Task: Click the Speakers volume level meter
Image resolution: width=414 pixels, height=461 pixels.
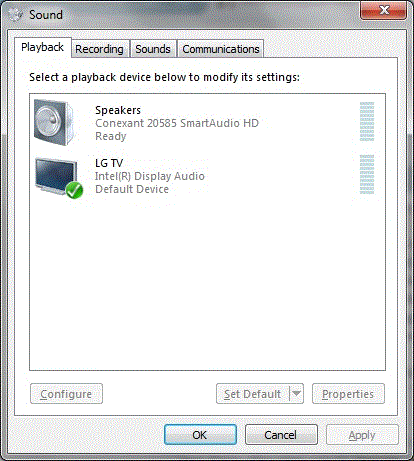Action: (367, 122)
